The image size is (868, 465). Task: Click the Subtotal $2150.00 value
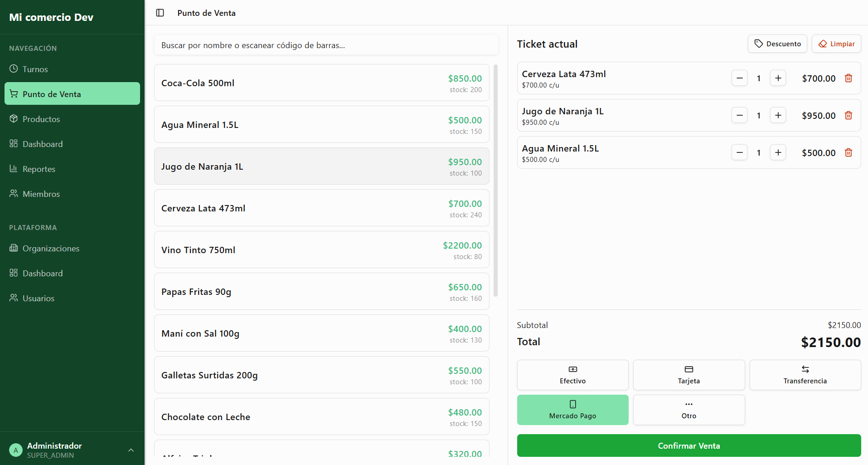tap(844, 325)
